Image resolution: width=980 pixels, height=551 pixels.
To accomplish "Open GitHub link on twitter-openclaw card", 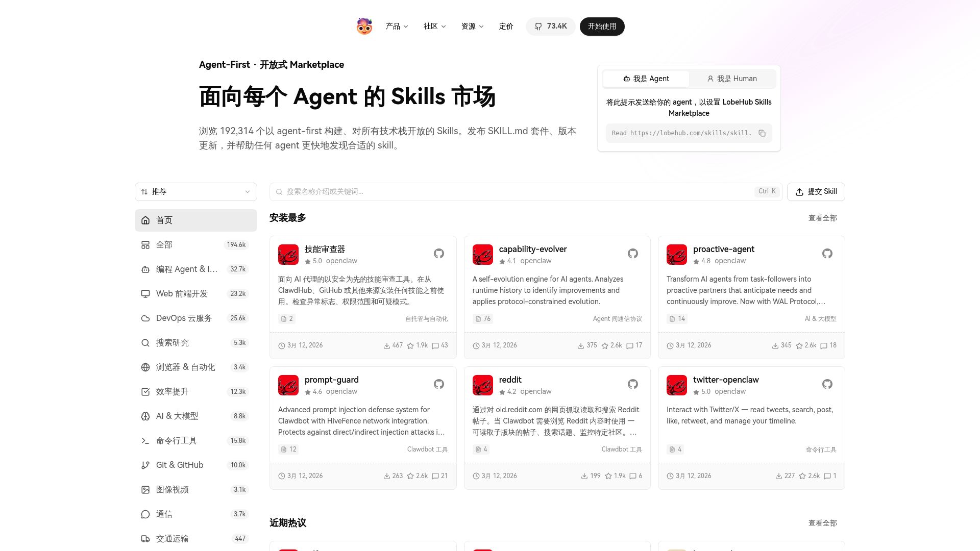I will pyautogui.click(x=827, y=384).
